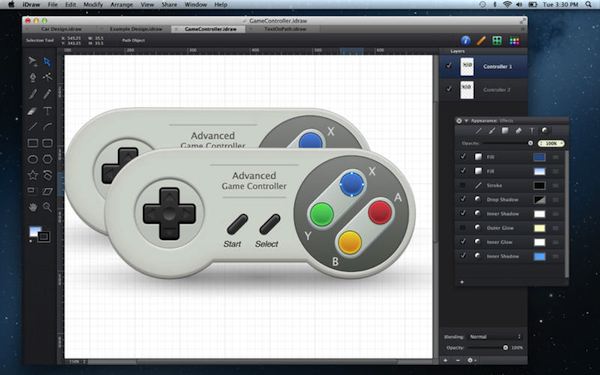Image resolution: width=600 pixels, height=375 pixels.
Task: Switch to Car Design.idraw tab
Action: (x=62, y=29)
